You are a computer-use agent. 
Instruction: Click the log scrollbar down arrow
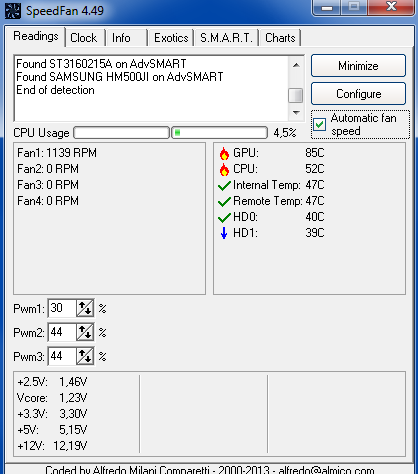pos(296,112)
